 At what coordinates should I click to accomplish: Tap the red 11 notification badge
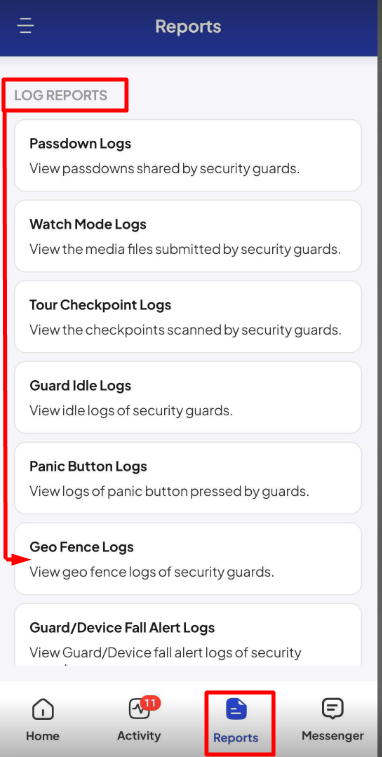pos(151,703)
